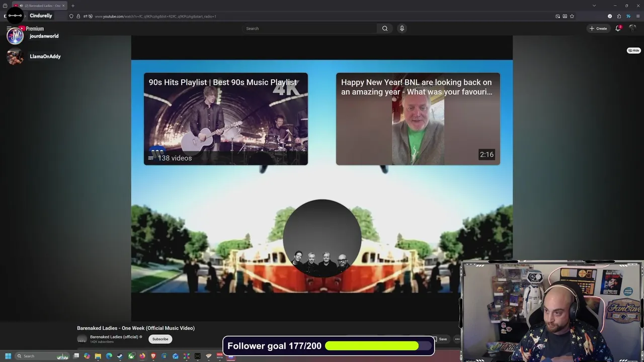Click the round white clock extension icon
This screenshot has height=362, width=644.
coord(610,16)
